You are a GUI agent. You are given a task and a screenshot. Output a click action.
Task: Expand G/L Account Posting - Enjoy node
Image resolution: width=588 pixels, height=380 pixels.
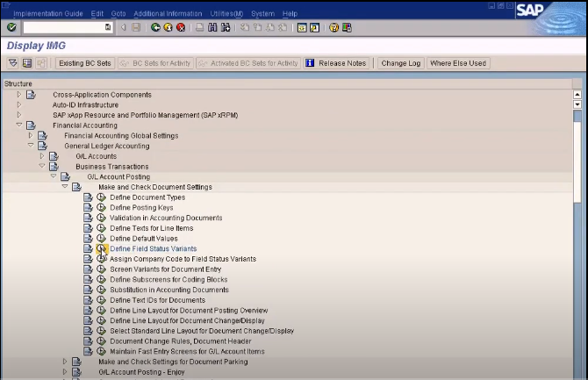(x=65, y=372)
